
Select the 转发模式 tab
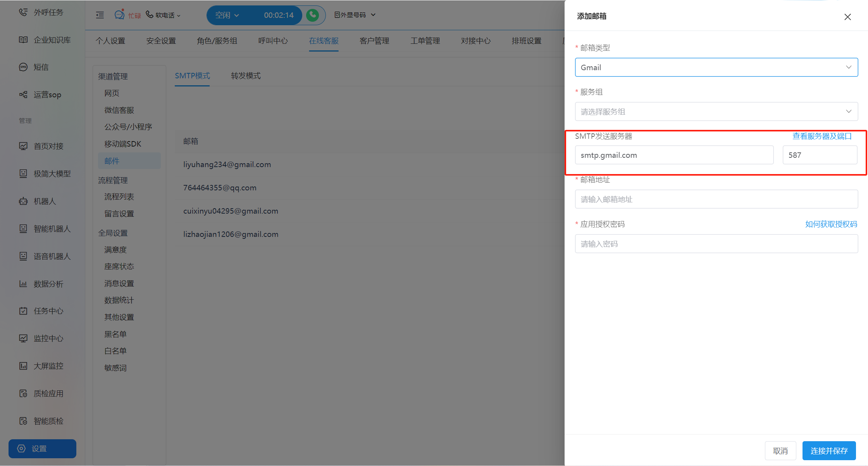[x=246, y=76]
